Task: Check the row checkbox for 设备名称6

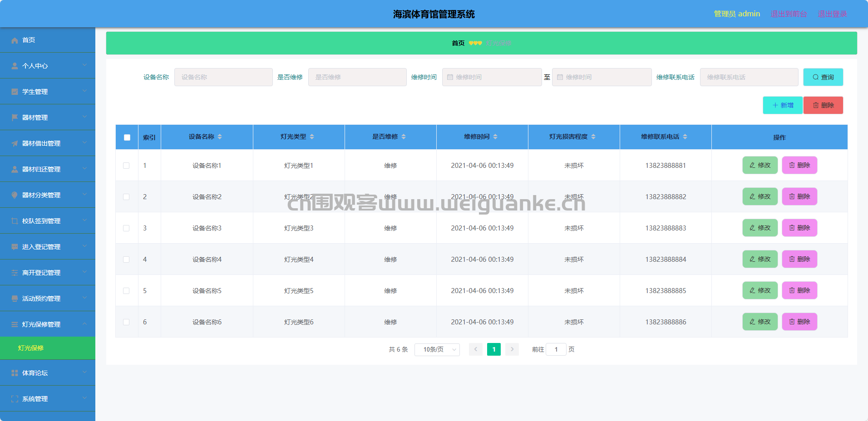Action: (126, 322)
